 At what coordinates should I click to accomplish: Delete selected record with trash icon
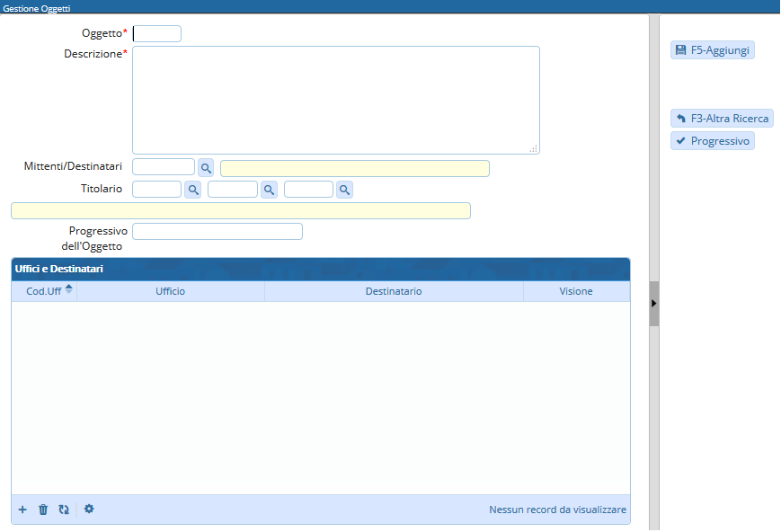(x=43, y=510)
